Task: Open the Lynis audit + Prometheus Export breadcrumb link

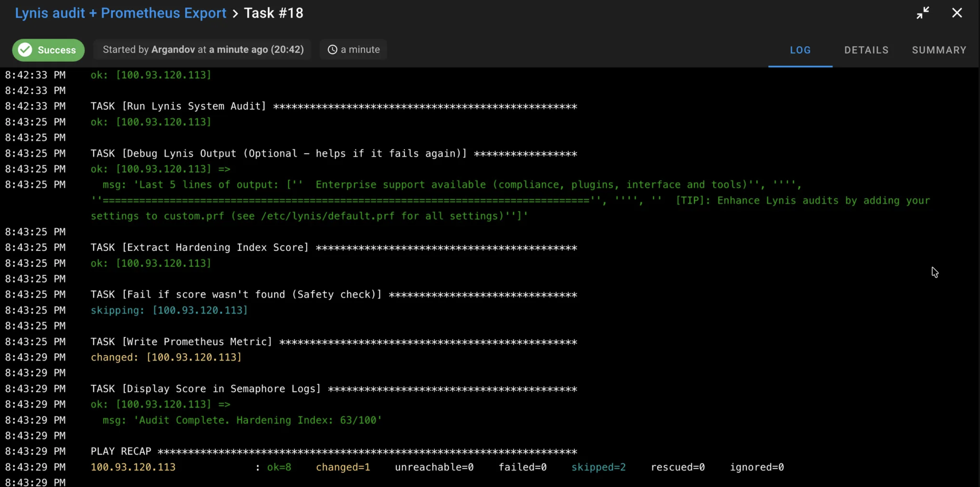Action: [x=120, y=13]
